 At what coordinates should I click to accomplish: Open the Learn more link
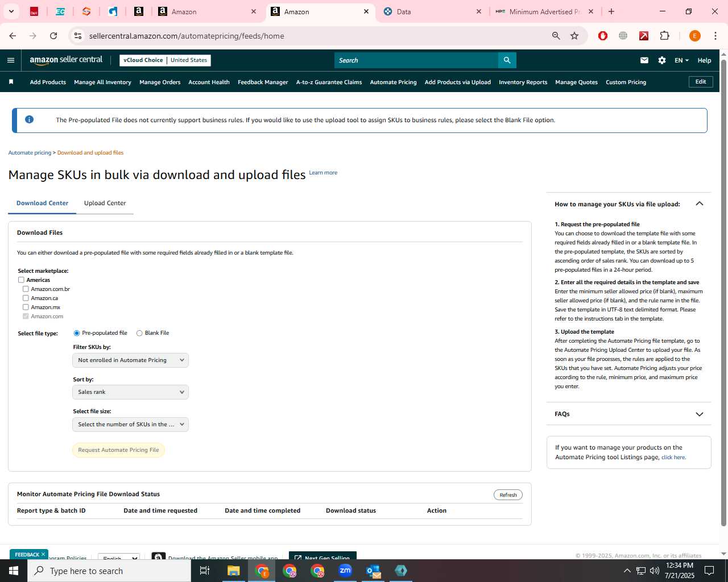coord(323,173)
